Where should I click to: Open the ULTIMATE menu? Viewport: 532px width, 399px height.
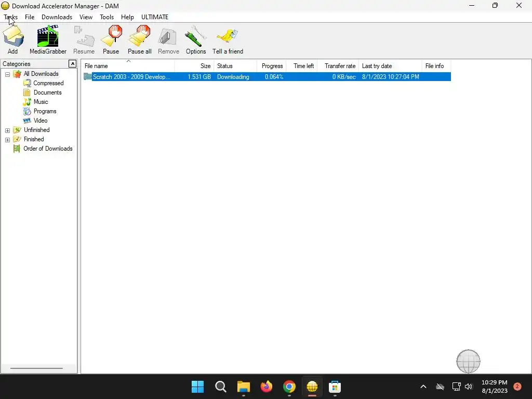[155, 17]
